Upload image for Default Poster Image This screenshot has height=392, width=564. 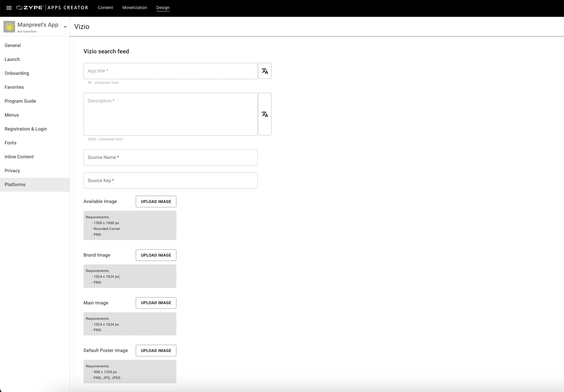coord(156,351)
